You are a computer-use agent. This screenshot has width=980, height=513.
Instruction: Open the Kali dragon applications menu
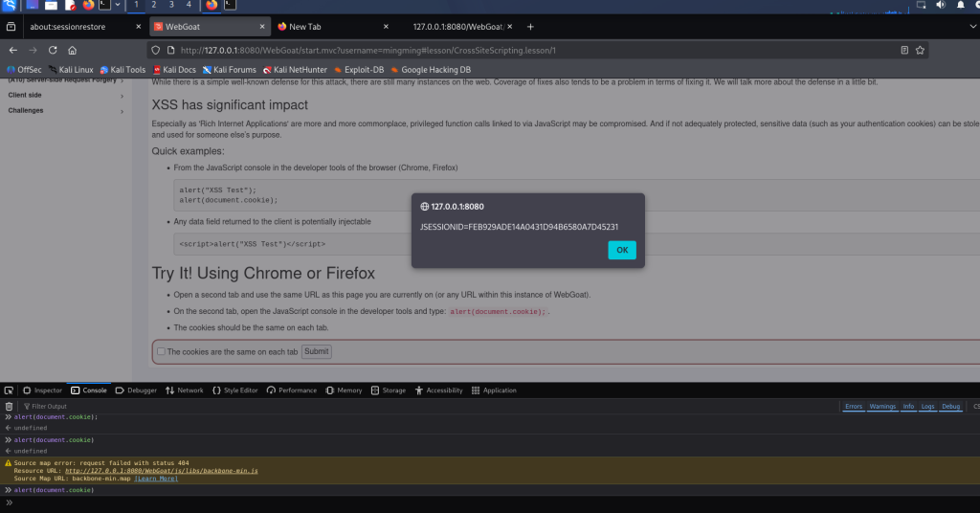tap(9, 5)
